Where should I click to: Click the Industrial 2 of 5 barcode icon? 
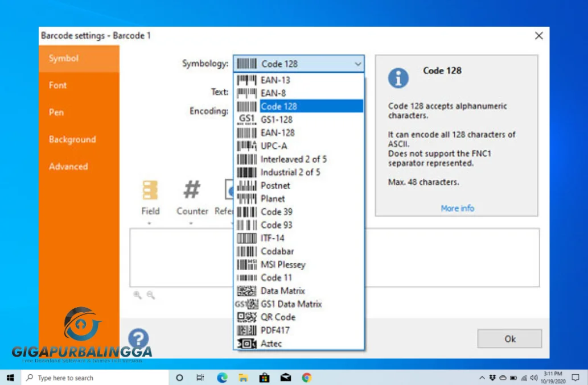pos(246,172)
